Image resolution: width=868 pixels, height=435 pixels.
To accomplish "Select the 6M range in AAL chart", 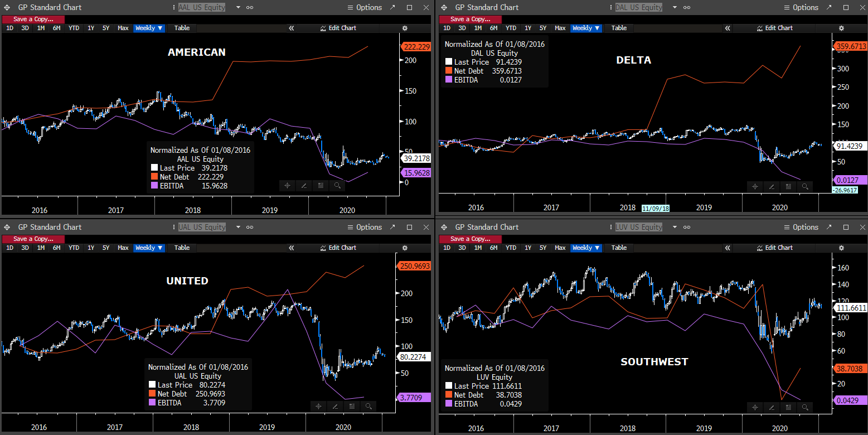I will click(56, 28).
